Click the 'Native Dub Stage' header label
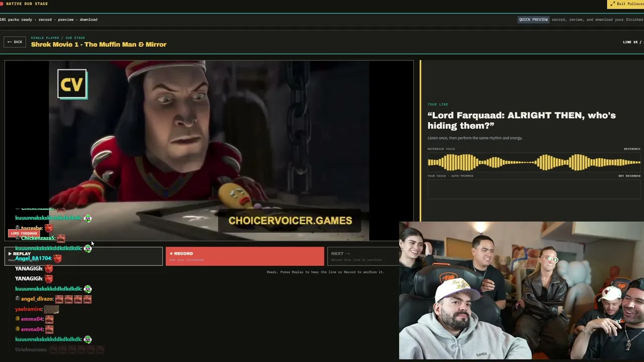This screenshot has height=362, width=644. pos(27,4)
